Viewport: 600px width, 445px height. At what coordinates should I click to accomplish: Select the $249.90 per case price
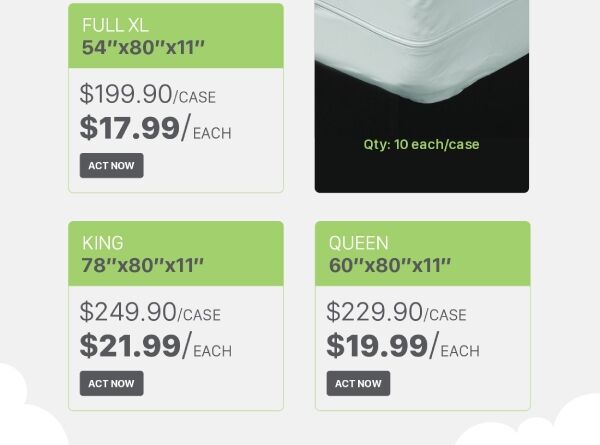click(x=150, y=313)
